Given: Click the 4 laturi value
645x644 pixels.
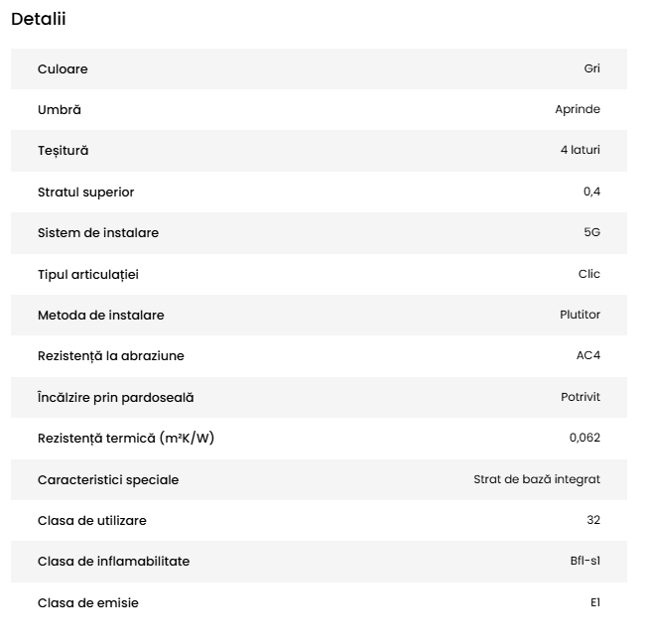Looking at the screenshot, I should coord(580,151).
